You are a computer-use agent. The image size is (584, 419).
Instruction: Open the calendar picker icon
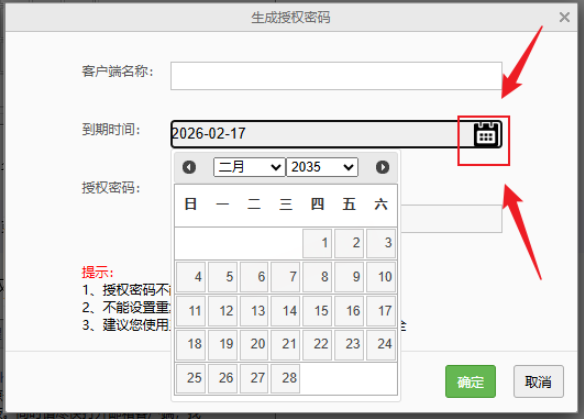[486, 134]
